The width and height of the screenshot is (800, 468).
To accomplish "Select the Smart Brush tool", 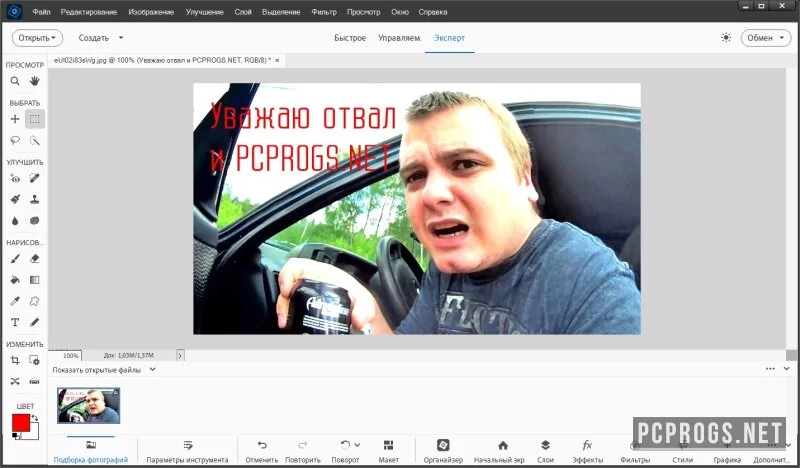I will [15, 200].
